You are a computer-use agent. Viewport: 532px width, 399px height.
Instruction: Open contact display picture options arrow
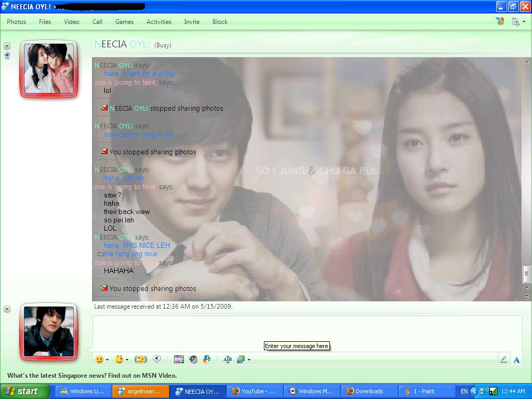click(7, 46)
